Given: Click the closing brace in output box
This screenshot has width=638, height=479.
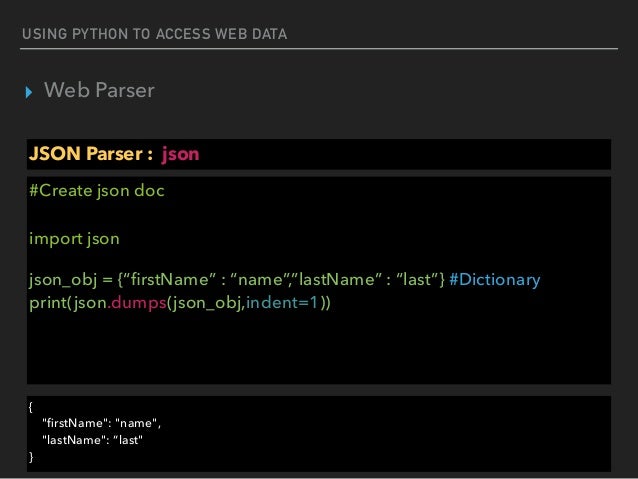Looking at the screenshot, I should 31,457.
